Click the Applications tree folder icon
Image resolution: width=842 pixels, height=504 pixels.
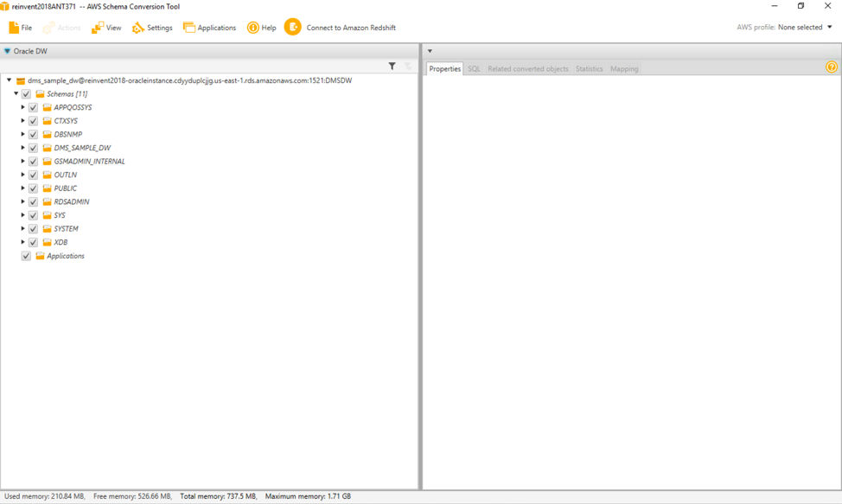point(40,256)
